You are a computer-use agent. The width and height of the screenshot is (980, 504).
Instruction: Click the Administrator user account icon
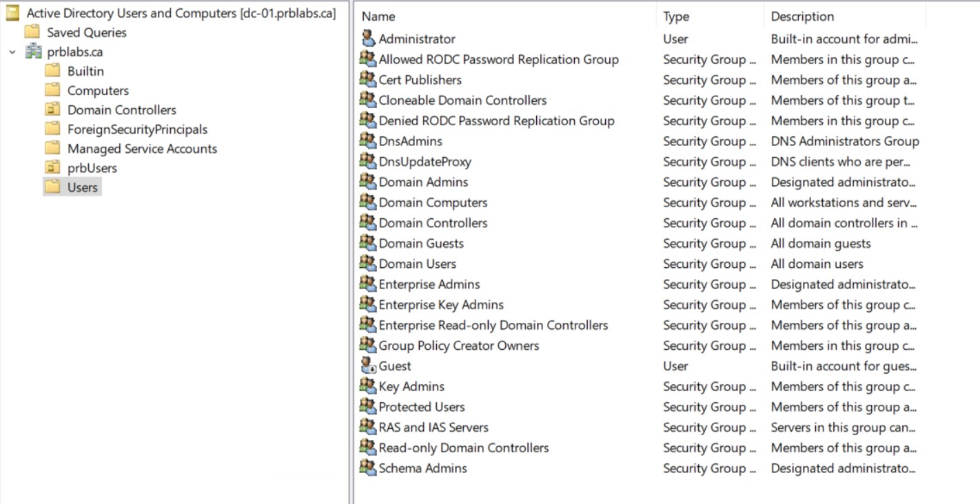(368, 39)
